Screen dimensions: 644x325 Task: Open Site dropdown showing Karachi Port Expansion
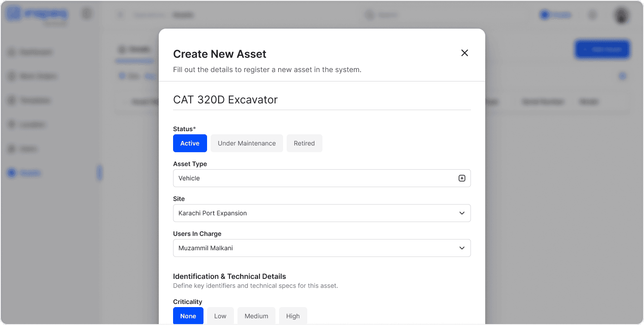click(x=322, y=213)
